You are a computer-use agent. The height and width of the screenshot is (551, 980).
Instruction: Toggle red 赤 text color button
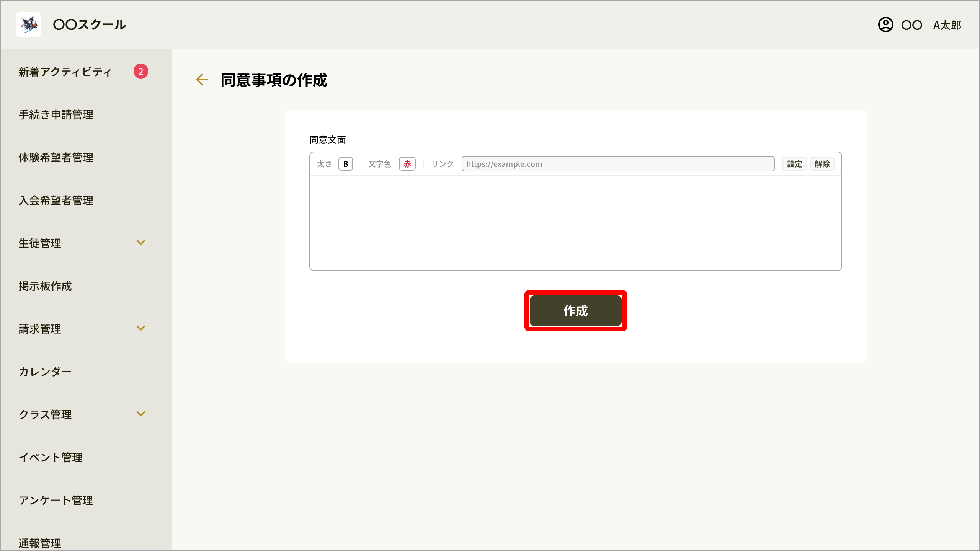[x=407, y=164]
